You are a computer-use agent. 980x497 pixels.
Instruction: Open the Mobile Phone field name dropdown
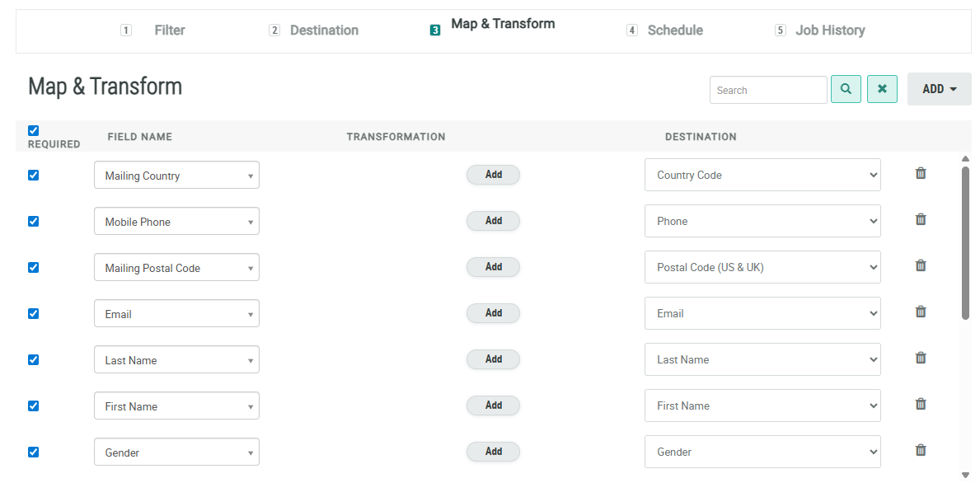coord(176,221)
